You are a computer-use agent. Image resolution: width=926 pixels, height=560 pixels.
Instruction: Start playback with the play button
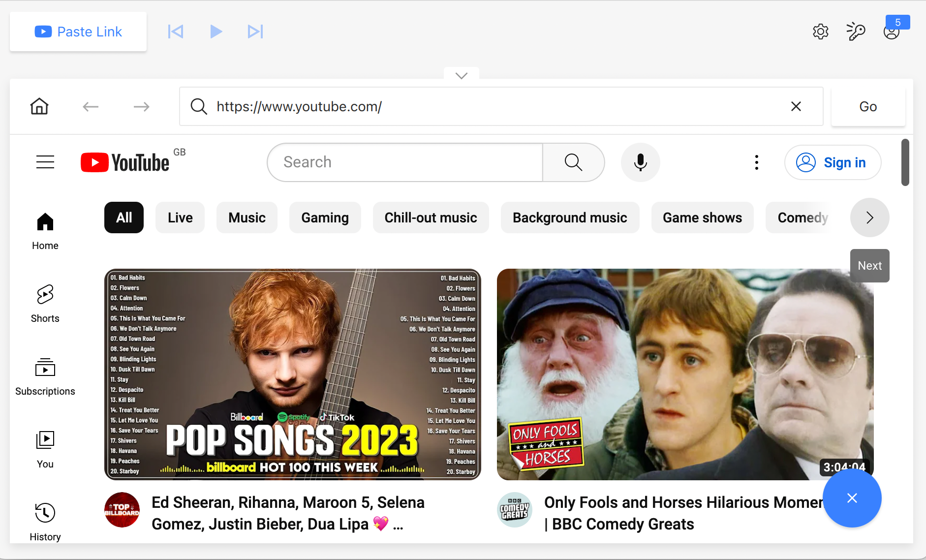pyautogui.click(x=216, y=31)
